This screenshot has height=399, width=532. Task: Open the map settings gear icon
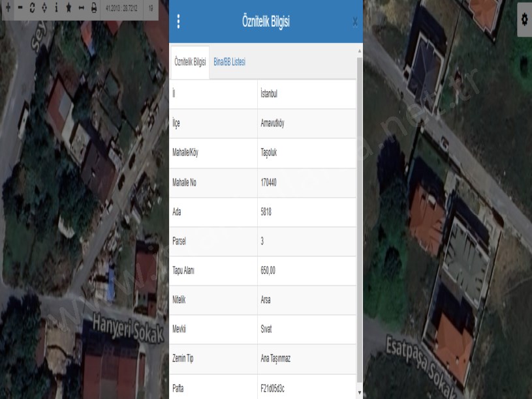coord(524,21)
